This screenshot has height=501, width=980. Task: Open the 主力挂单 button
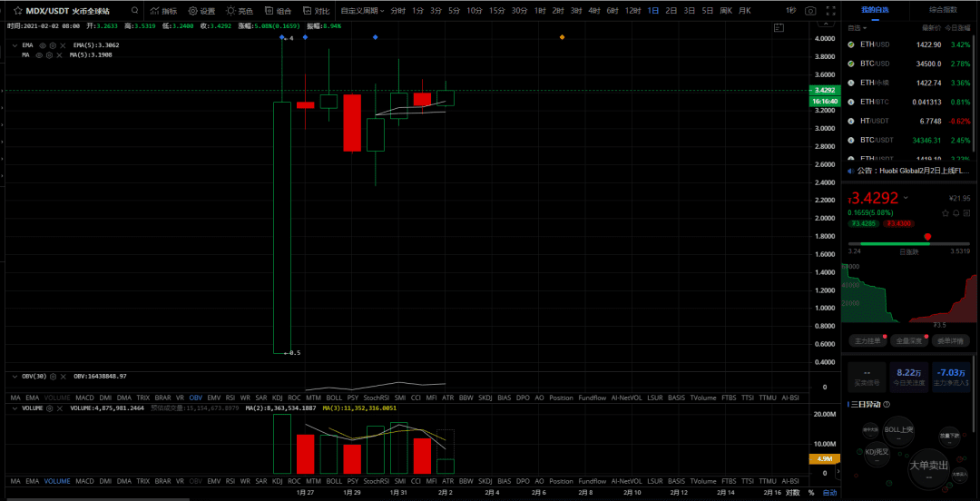(x=867, y=341)
